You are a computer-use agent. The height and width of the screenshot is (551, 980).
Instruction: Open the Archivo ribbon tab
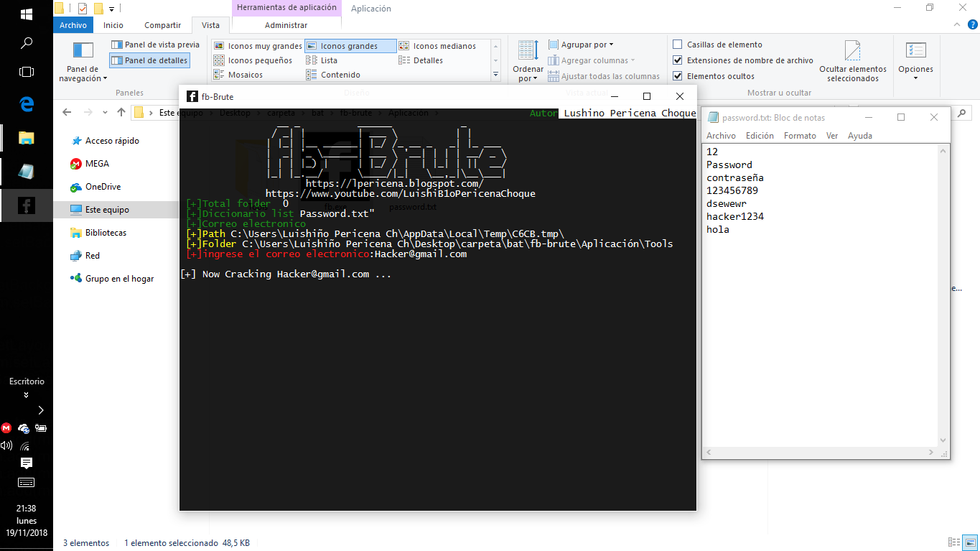[x=73, y=25]
